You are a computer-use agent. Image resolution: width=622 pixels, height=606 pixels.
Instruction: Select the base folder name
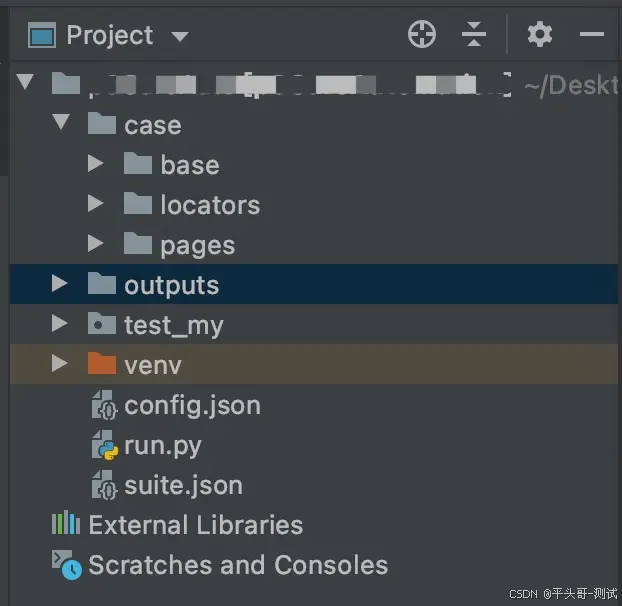click(x=190, y=165)
